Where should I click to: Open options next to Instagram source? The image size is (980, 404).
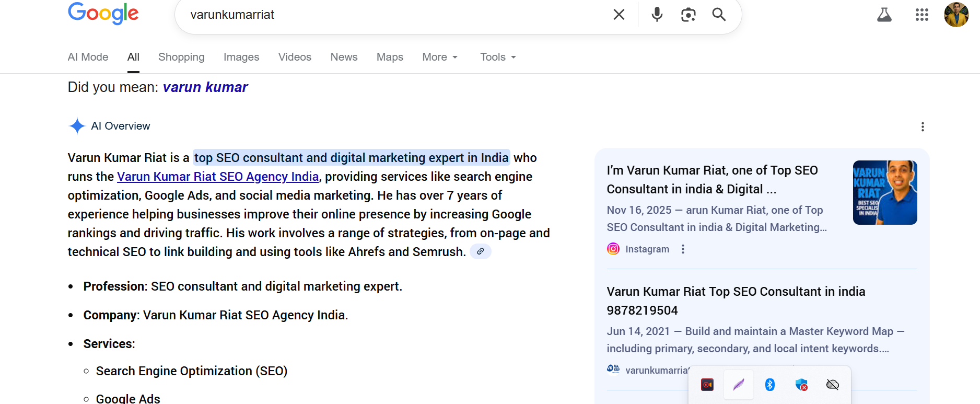point(683,249)
